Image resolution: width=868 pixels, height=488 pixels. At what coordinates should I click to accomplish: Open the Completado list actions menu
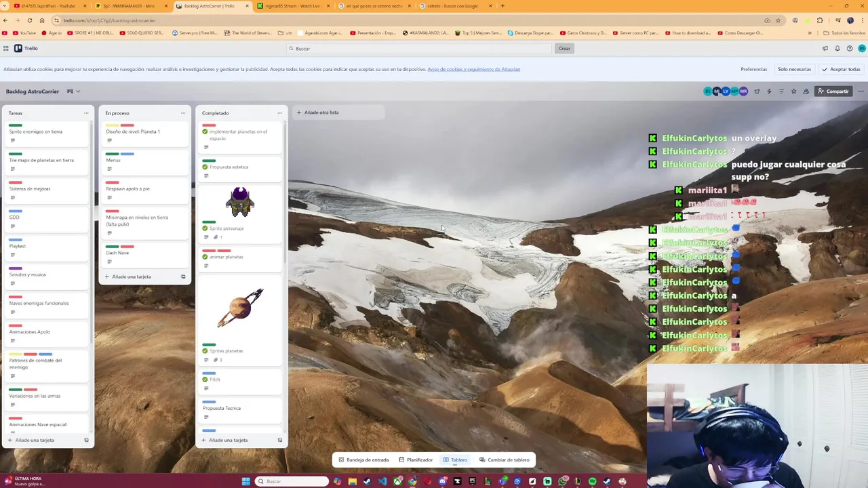280,113
